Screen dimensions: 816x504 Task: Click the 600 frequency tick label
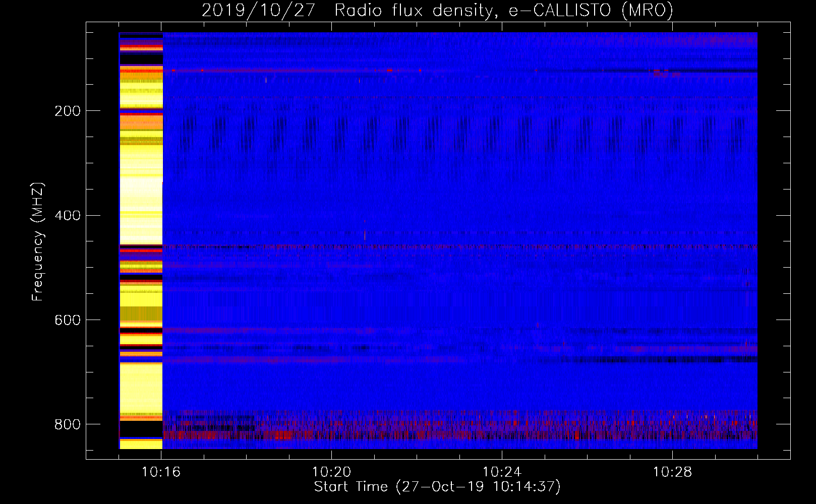68,321
